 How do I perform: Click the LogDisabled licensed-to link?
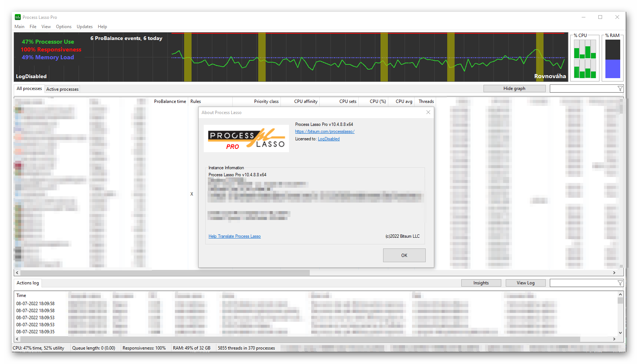pyautogui.click(x=329, y=139)
